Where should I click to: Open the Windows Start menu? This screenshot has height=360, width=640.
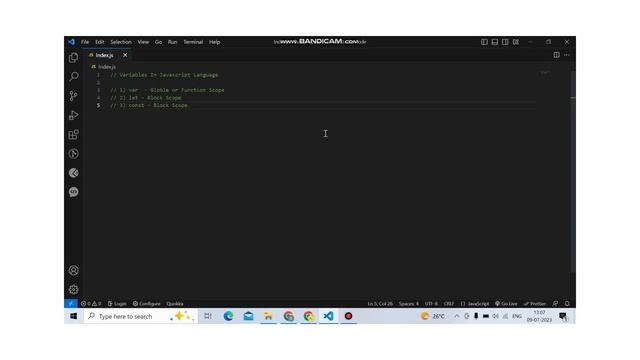tap(73, 316)
